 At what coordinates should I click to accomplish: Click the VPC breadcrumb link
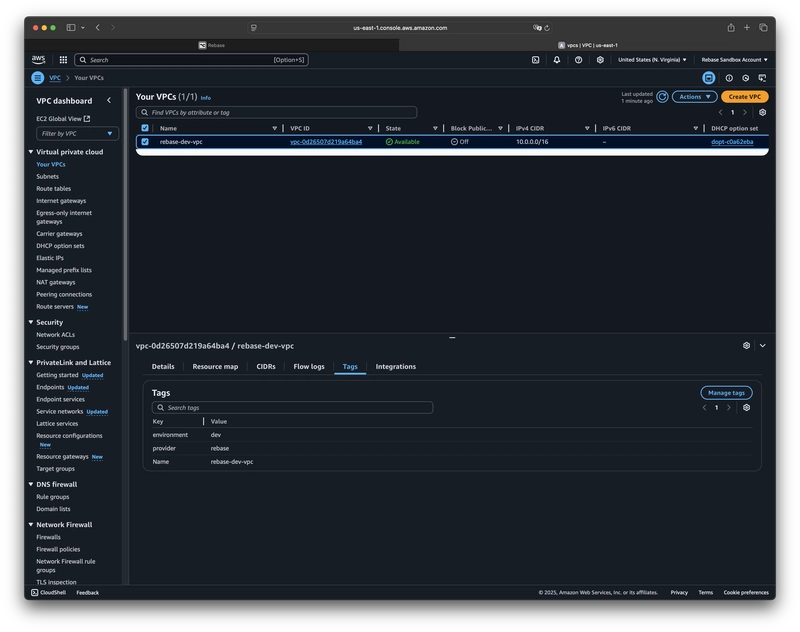[x=55, y=78]
